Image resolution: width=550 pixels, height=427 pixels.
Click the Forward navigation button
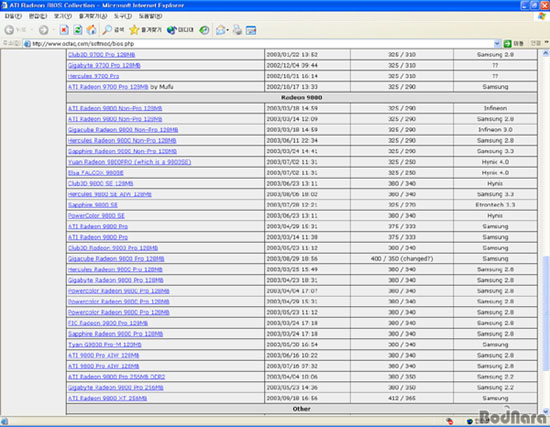point(43,30)
